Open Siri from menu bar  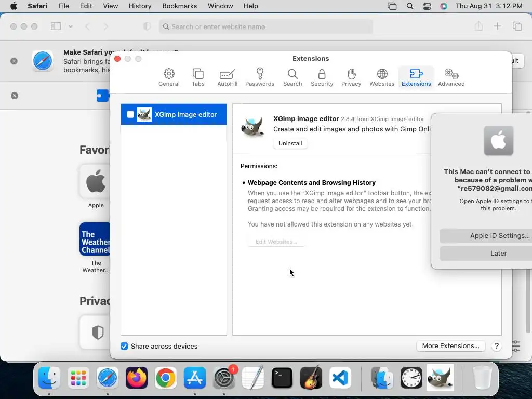[x=444, y=6]
